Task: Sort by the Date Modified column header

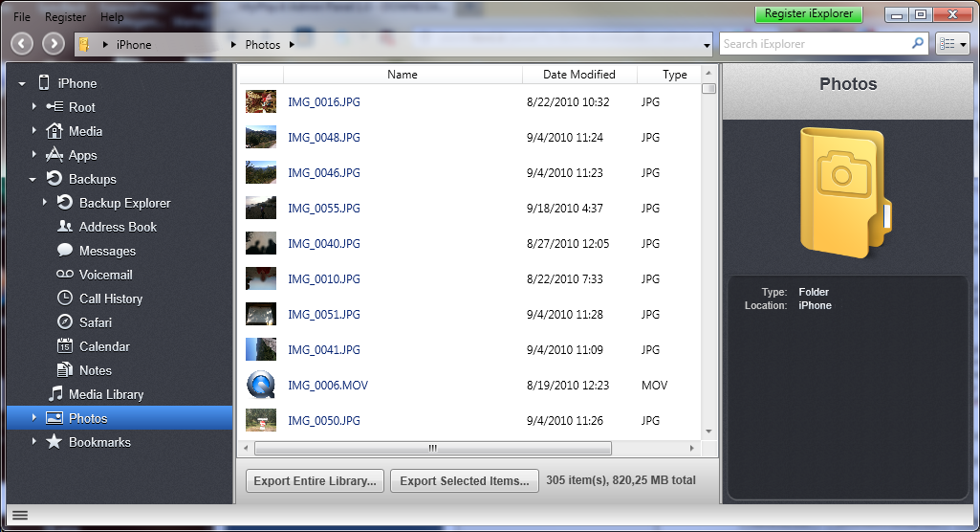Action: 579,75
